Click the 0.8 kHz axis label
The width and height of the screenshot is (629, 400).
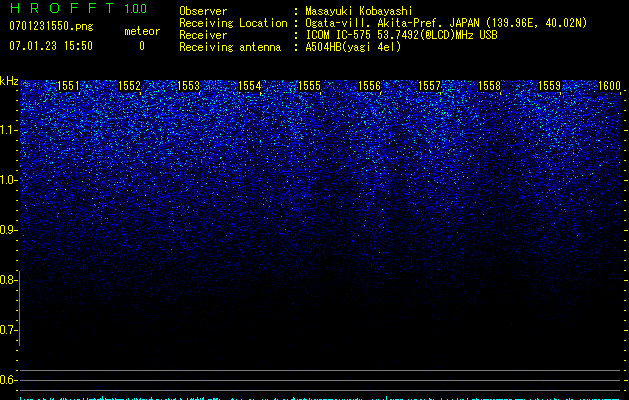point(8,280)
